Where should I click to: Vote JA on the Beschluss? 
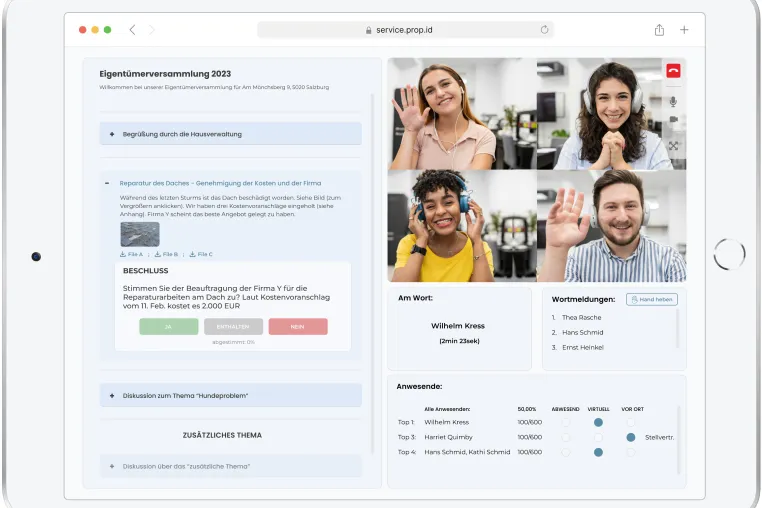coord(169,327)
